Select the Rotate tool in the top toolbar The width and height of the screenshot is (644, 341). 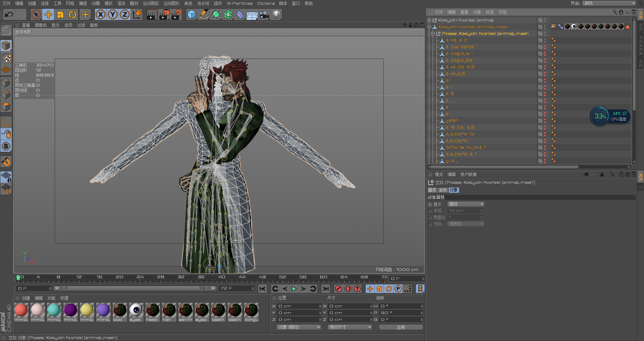tap(72, 14)
